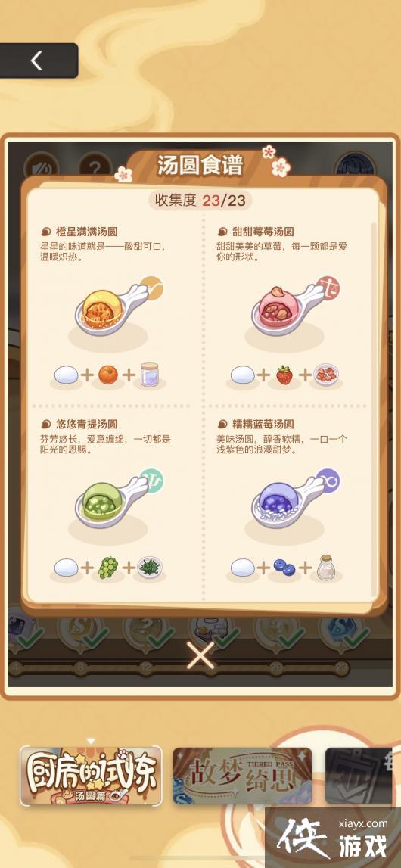Tap the 汤圆食谱 title banner
The width and height of the screenshot is (401, 868).
201,166
